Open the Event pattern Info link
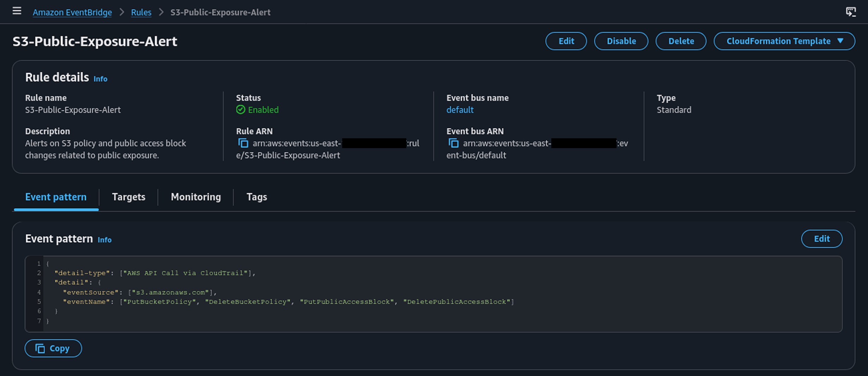Screen dimensions: 868x376 [x=104, y=240]
